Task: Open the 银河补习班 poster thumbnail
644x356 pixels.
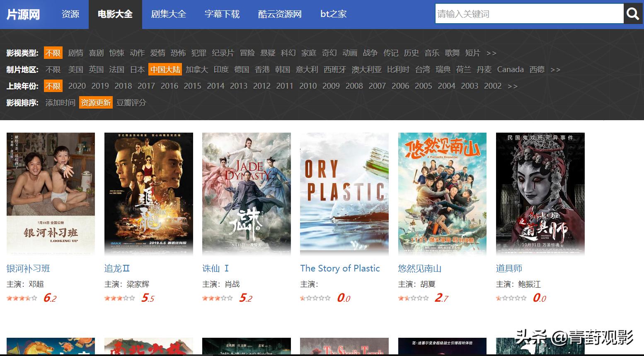Action: coord(51,194)
